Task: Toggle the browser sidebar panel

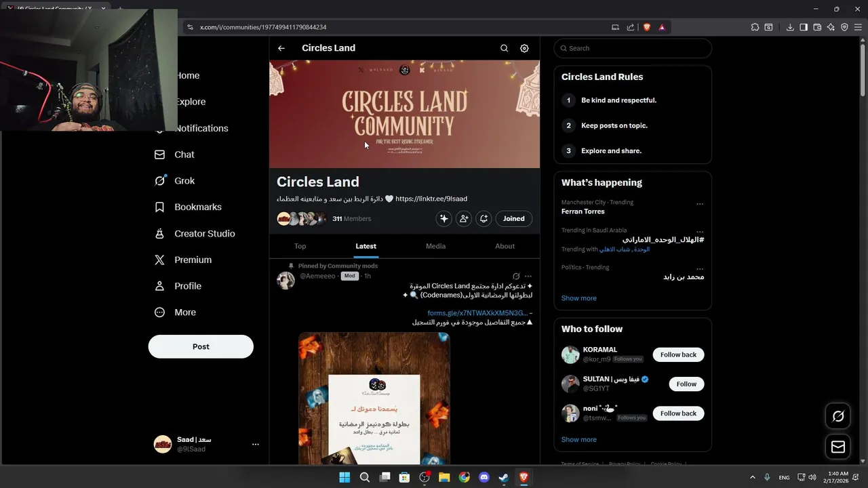Action: pos(804,27)
